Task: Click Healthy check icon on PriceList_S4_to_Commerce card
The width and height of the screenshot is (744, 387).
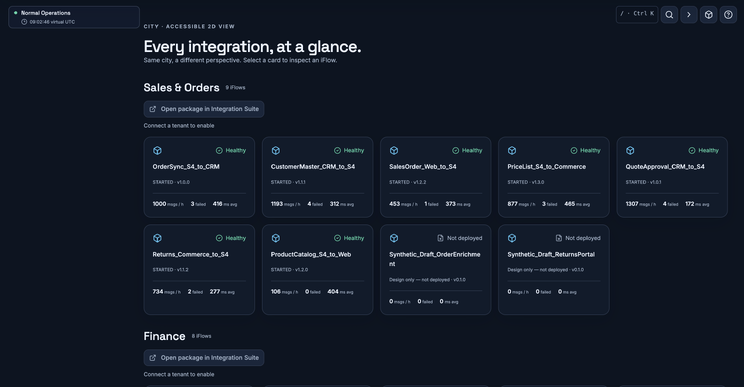Action: [574, 150]
